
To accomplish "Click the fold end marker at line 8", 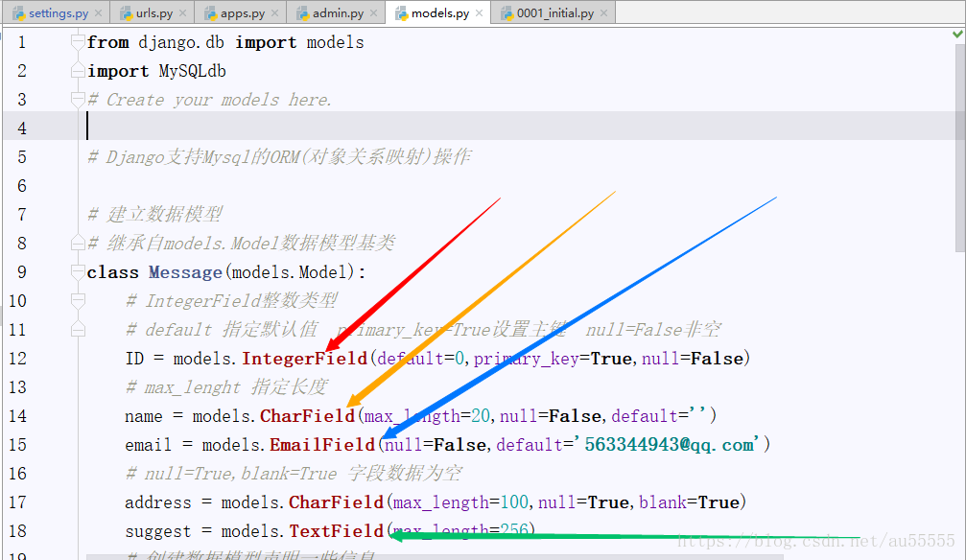I will pos(78,243).
